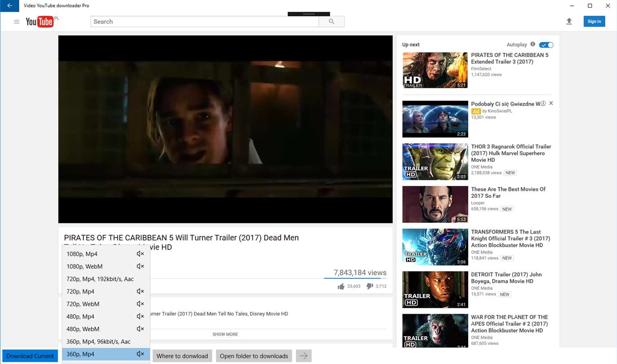Image resolution: width=617 pixels, height=364 pixels.
Task: Click the Sign in button
Action: [594, 21]
